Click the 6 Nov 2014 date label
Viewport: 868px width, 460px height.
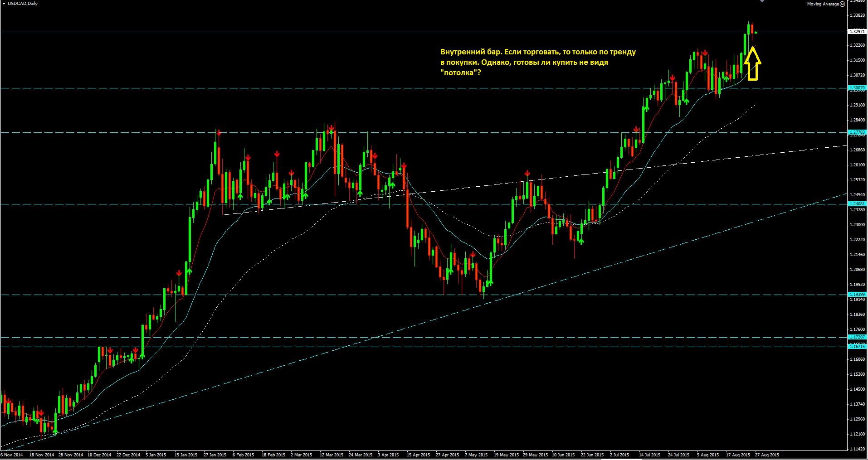click(x=12, y=455)
